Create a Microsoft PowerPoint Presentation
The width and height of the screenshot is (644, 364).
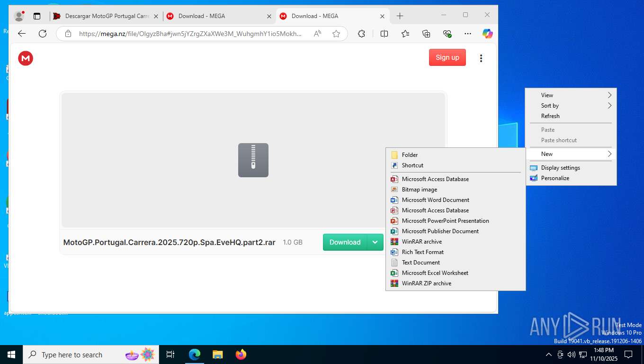(x=456, y=221)
